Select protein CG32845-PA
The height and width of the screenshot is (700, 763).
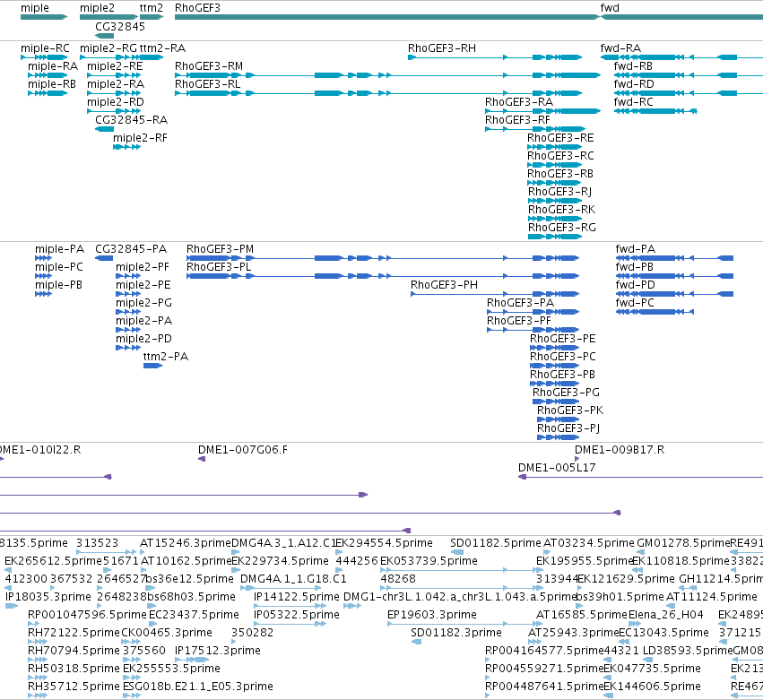pyautogui.click(x=104, y=258)
